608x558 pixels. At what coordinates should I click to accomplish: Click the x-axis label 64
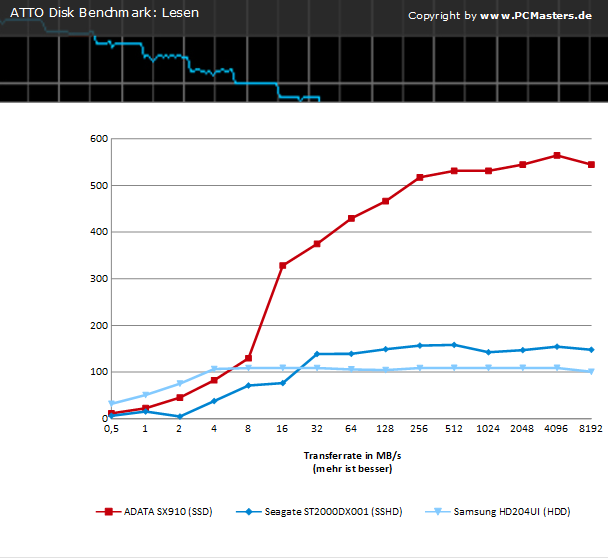pyautogui.click(x=351, y=429)
